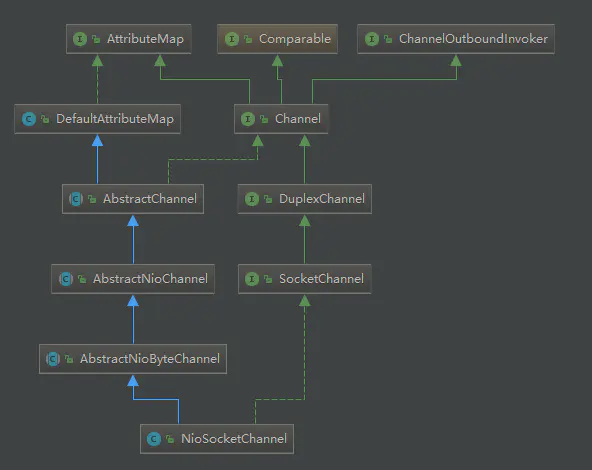Click the class icon on NioSocketChannel node
The image size is (592, 470).
pos(154,439)
